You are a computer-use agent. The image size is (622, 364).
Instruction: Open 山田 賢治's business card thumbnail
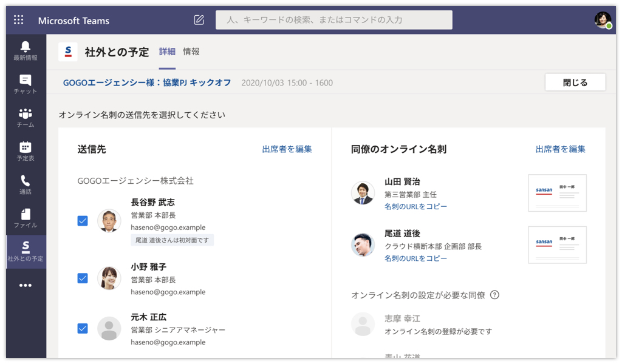point(558,193)
